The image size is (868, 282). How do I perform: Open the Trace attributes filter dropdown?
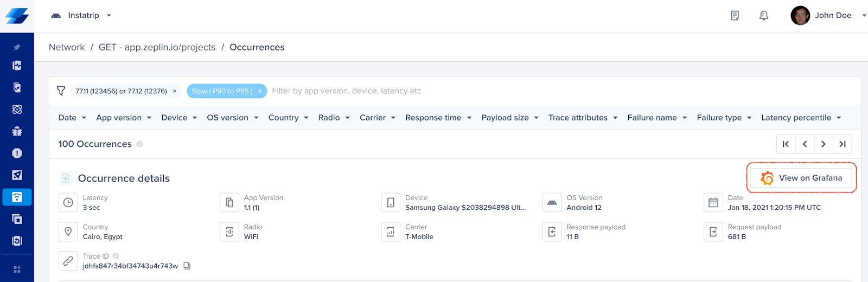[x=583, y=118]
